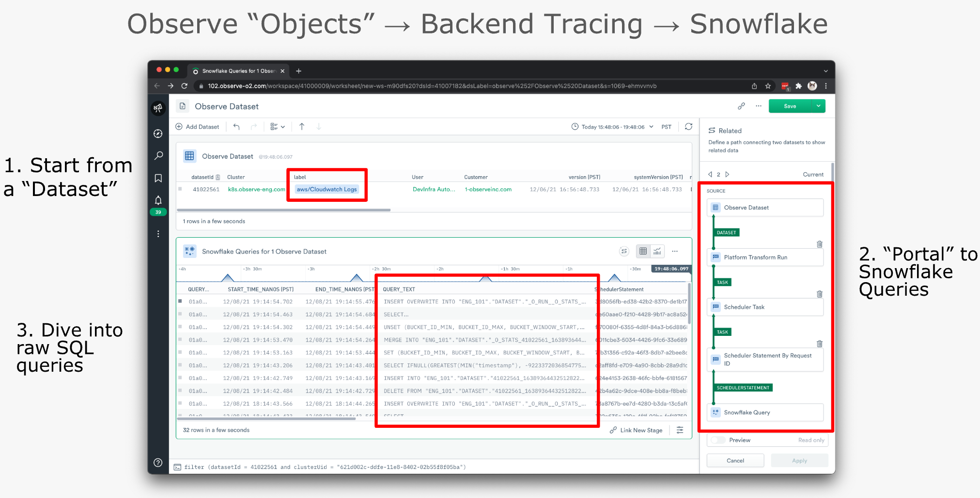Image resolution: width=980 pixels, height=498 pixels.
Task: Redo the worksheet action
Action: [254, 127]
